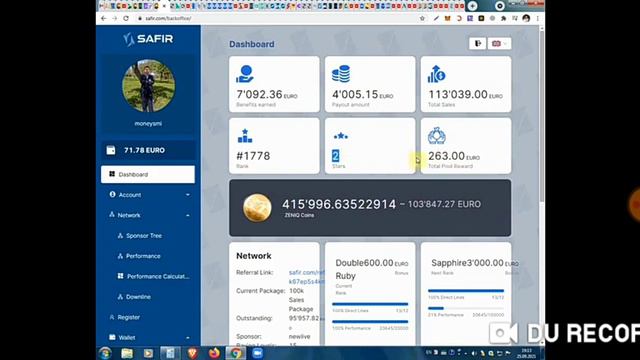Open a new browser tab
Screen dimensions: 640x360
tap(473, 6)
